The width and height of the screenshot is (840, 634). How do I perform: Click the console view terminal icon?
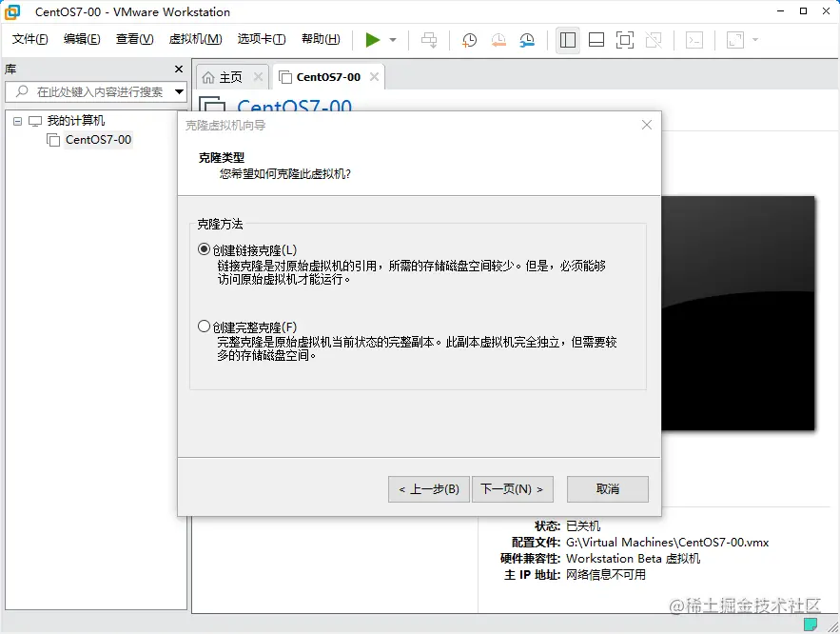click(x=694, y=40)
